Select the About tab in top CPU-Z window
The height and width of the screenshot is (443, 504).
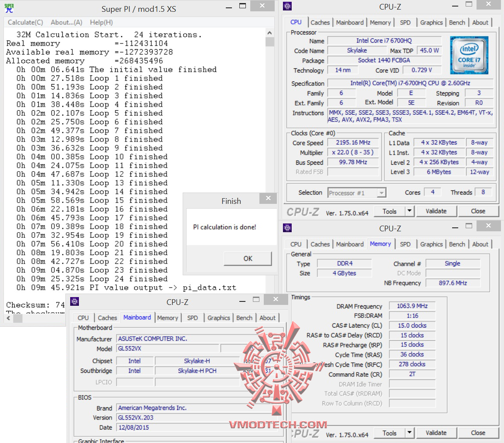click(x=480, y=23)
